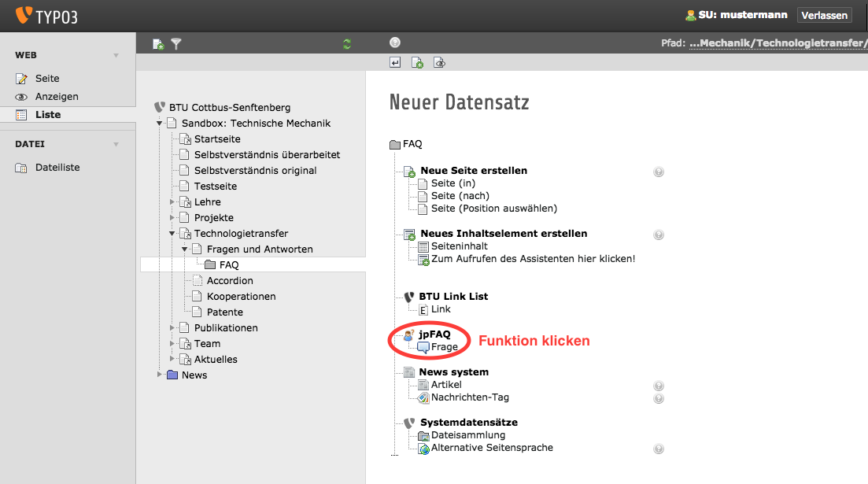Click the go back arrow icon
Image resolution: width=868 pixels, height=484 pixels.
coord(395,63)
